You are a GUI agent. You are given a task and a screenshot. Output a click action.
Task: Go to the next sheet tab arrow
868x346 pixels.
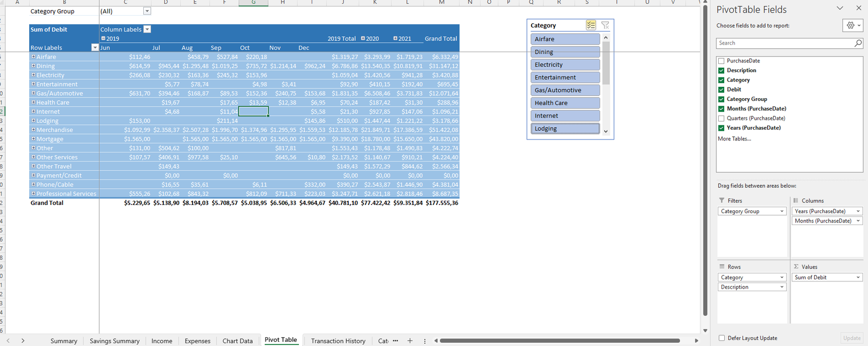23,341
